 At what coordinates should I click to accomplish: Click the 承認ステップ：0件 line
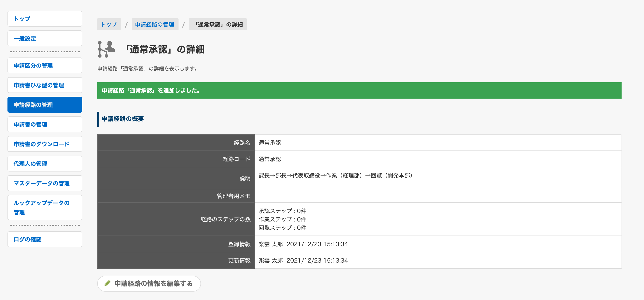[x=282, y=211]
